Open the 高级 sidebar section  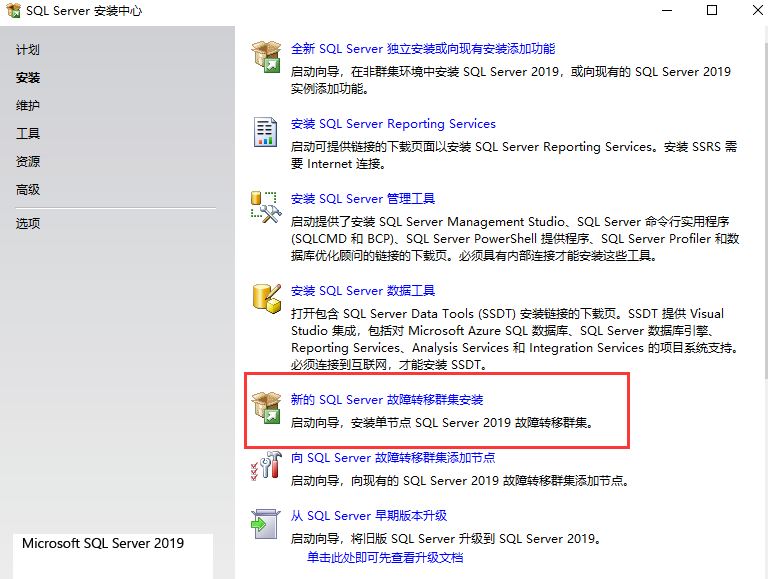28,190
